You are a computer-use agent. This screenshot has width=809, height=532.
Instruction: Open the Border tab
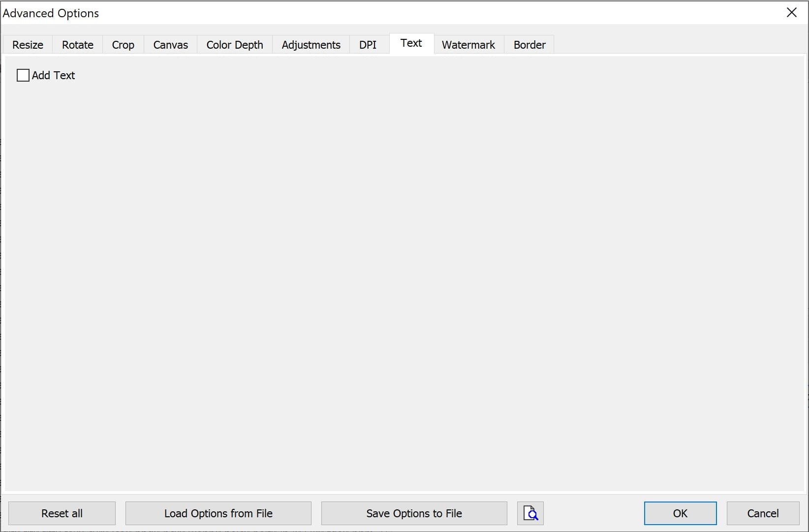[529, 45]
